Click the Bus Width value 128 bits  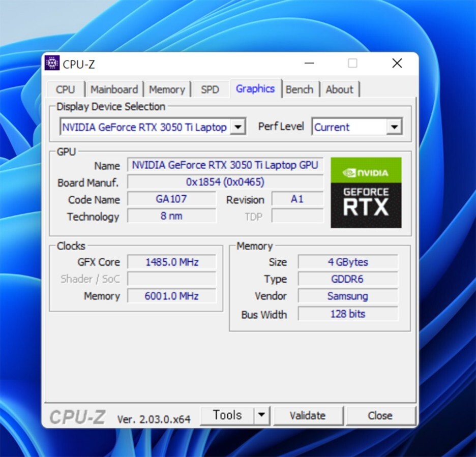[x=348, y=314]
